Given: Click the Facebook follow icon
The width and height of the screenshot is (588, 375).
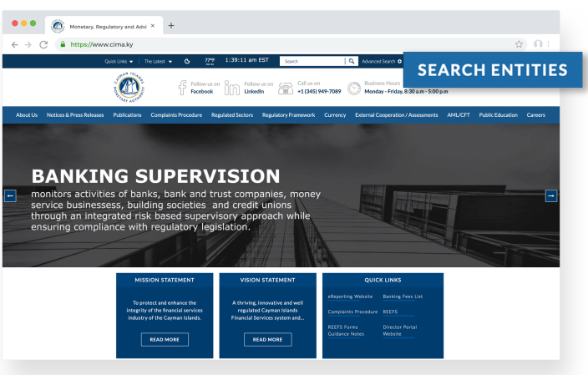Looking at the screenshot, I should point(182,87).
